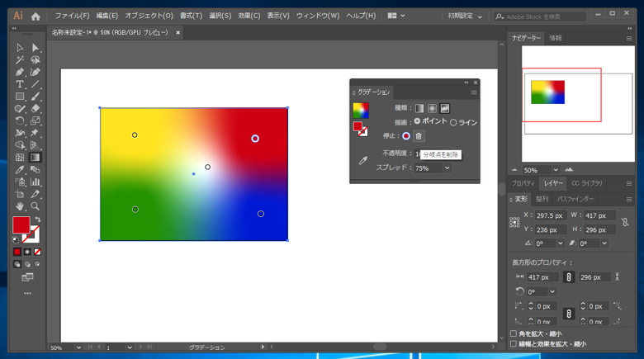Select the Type tool
Image resolution: width=644 pixels, height=359 pixels.
pos(19,85)
